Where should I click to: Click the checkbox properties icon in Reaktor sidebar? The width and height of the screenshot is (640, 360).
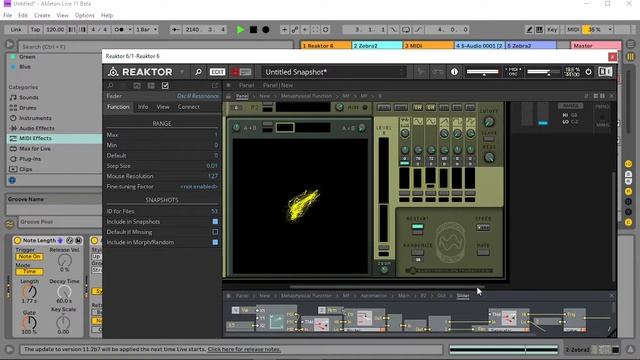tap(165, 86)
